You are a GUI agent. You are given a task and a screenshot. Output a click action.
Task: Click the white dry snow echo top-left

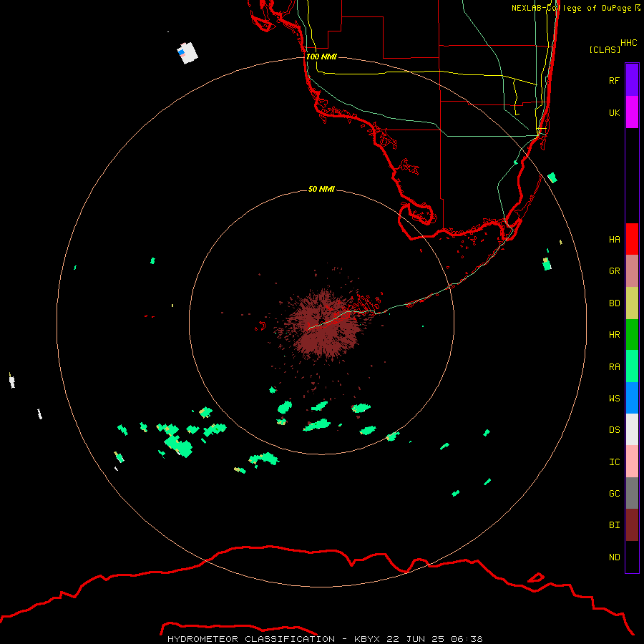point(187,53)
